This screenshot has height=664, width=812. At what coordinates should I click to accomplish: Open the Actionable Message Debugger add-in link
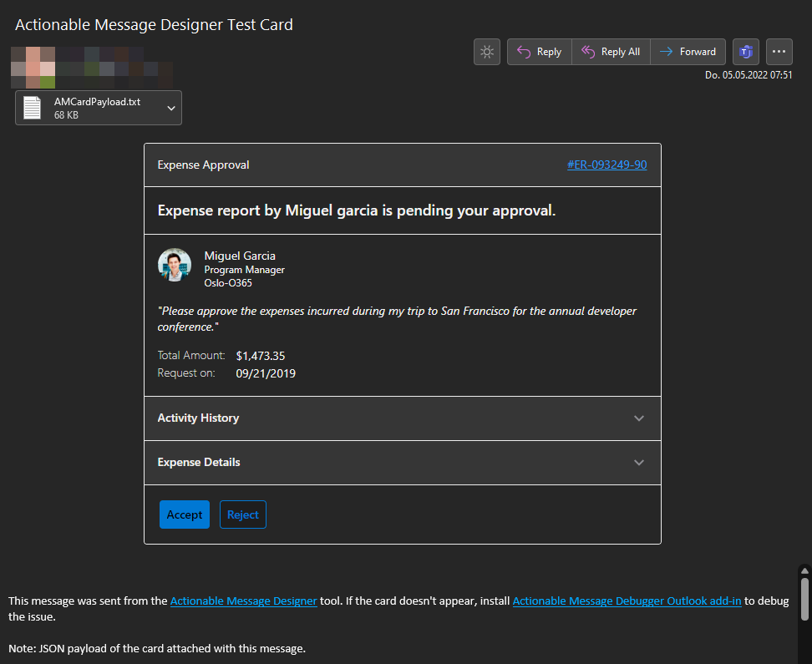pyautogui.click(x=627, y=601)
